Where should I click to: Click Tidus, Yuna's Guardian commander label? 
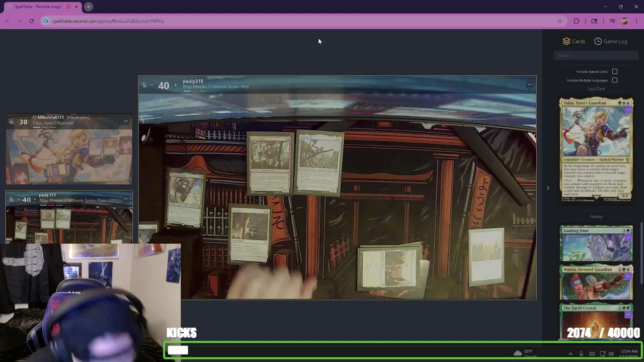(x=53, y=123)
